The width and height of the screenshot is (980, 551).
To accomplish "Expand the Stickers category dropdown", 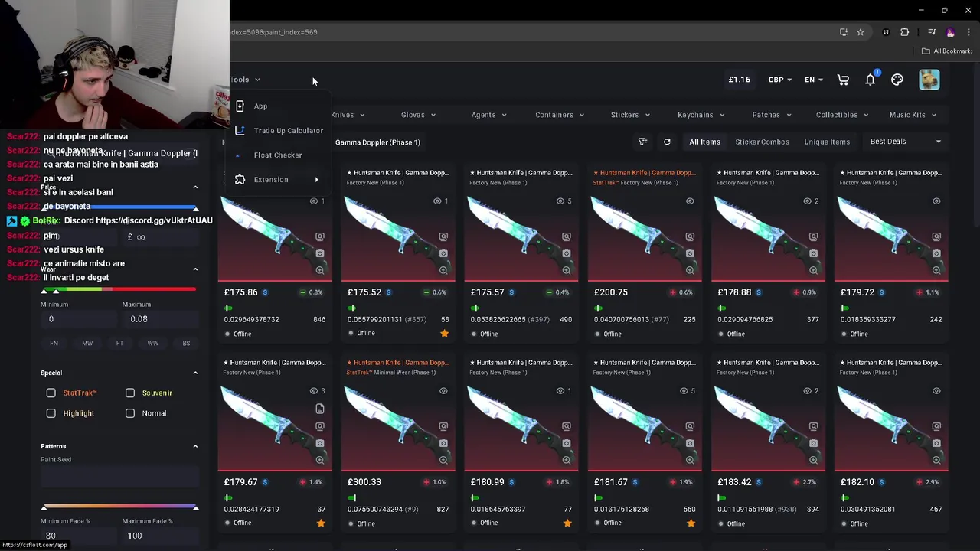I will click(x=630, y=115).
